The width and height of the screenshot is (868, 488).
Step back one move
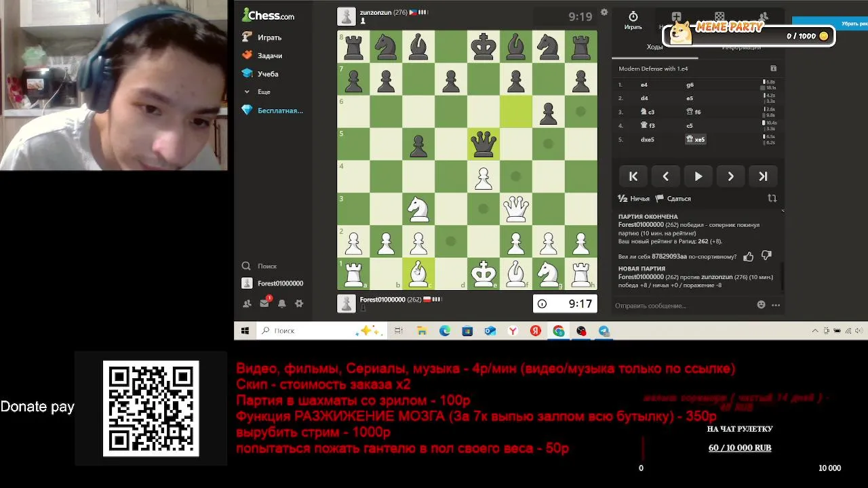(x=666, y=176)
